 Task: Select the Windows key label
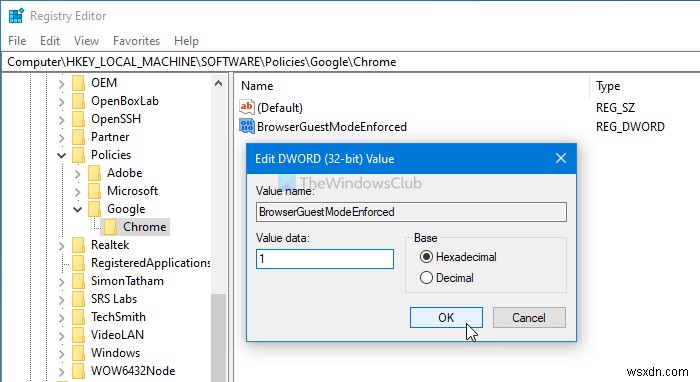coord(115,353)
